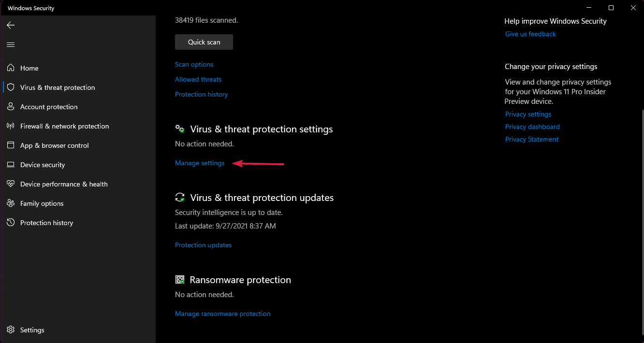Click the Account protection person icon
This screenshot has width=644, height=343.
11,107
